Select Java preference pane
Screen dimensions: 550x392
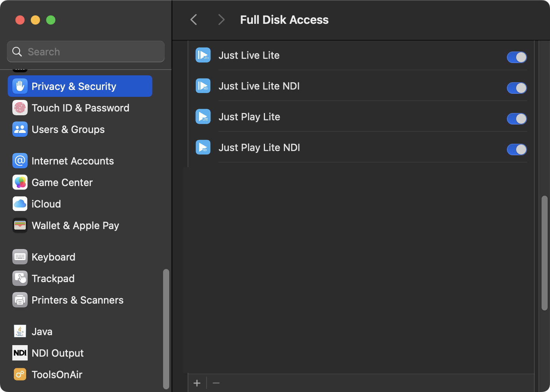80,331
